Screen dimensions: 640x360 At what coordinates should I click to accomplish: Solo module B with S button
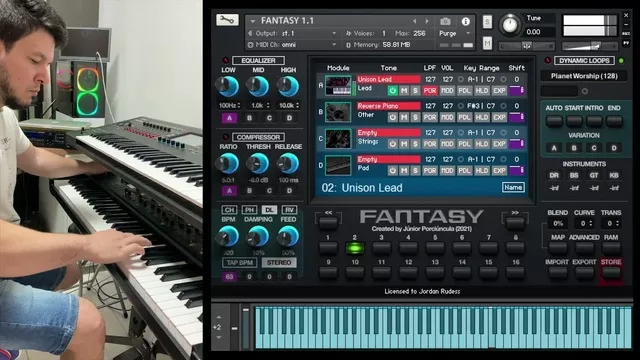pyautogui.click(x=416, y=117)
